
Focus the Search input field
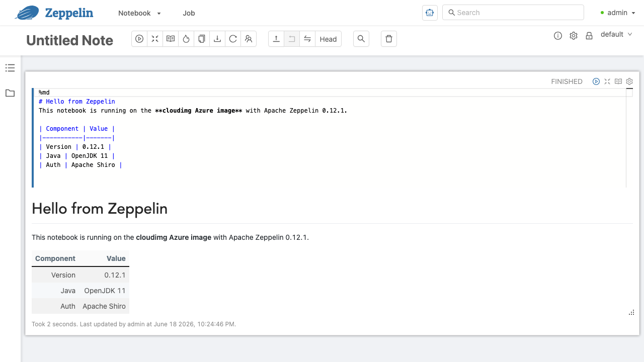(513, 13)
